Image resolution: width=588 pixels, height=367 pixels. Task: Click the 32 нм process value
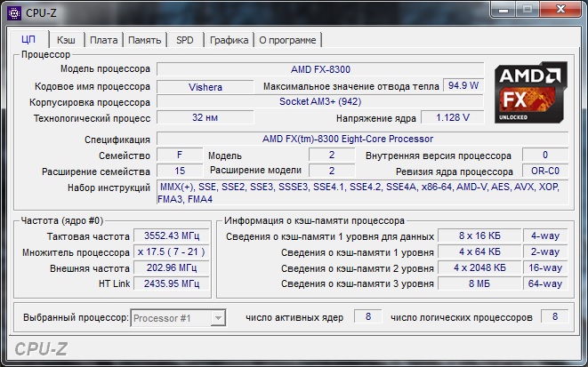[x=205, y=117]
